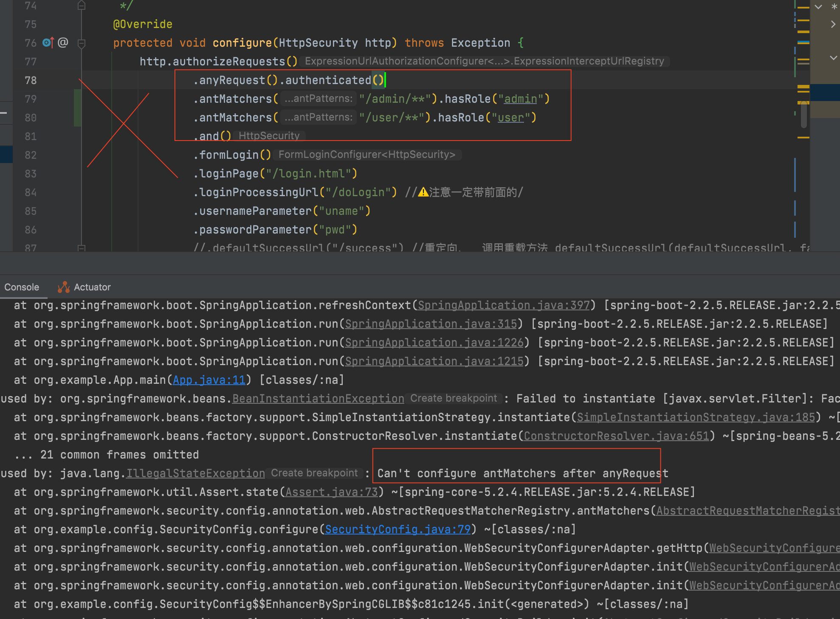Click the overriding method gutter icon

[x=48, y=42]
